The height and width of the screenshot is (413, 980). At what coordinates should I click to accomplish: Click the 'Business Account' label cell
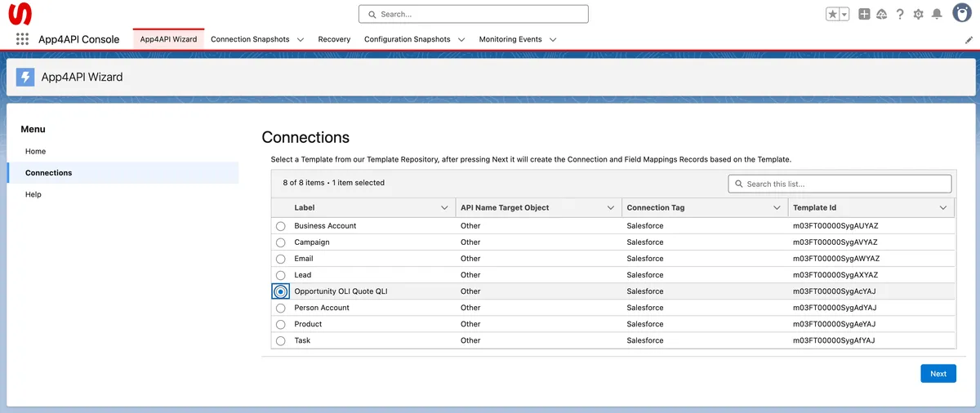point(325,226)
